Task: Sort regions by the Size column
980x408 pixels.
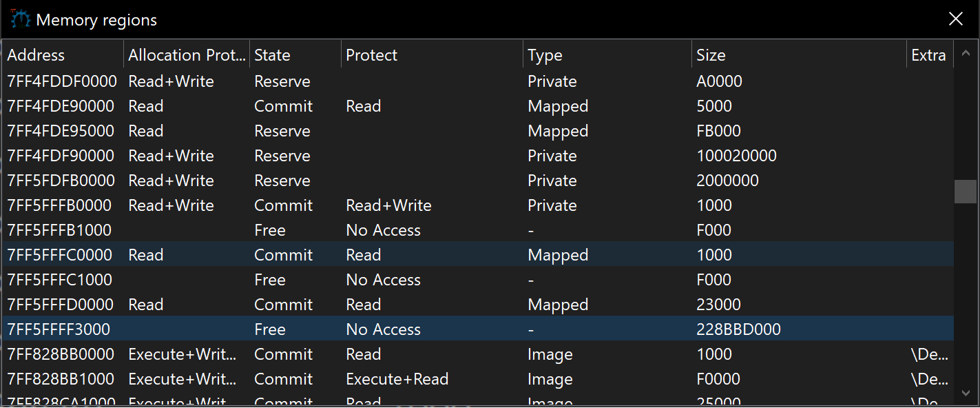Action: (x=797, y=55)
